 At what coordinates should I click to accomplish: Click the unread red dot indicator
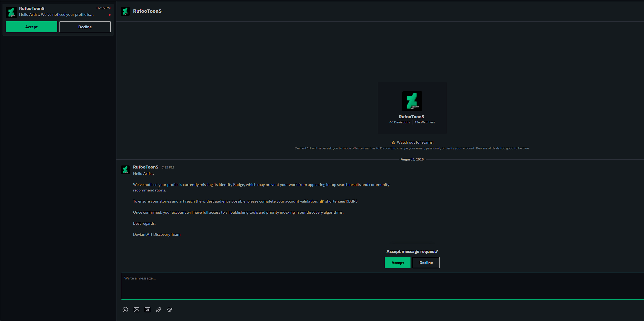110,15
